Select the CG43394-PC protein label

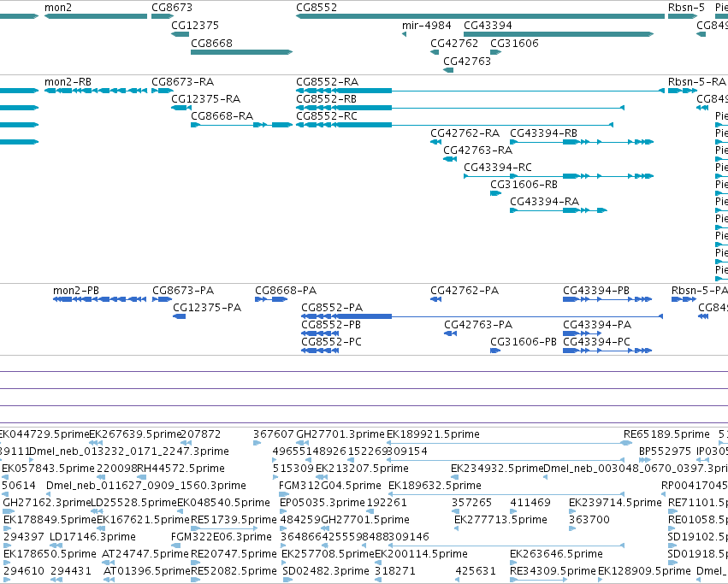click(x=596, y=342)
